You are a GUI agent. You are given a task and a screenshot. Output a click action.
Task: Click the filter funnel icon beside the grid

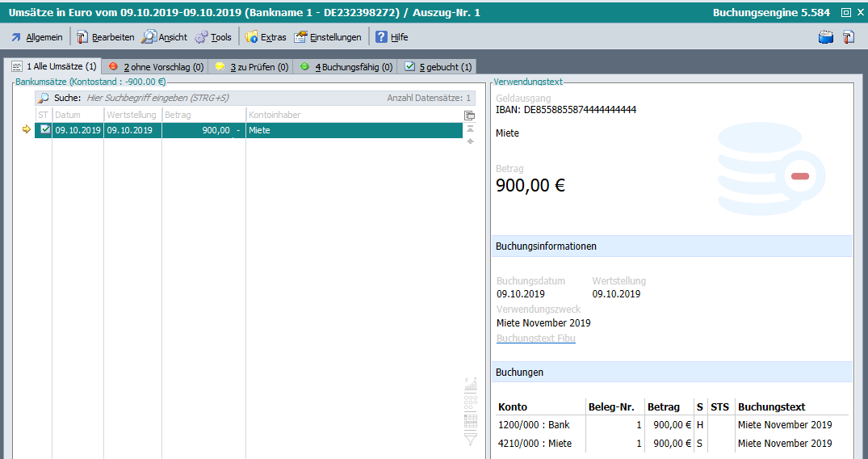point(471,439)
